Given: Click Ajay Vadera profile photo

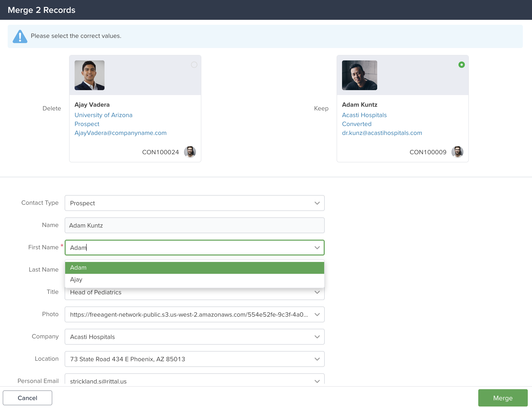Looking at the screenshot, I should 89,75.
